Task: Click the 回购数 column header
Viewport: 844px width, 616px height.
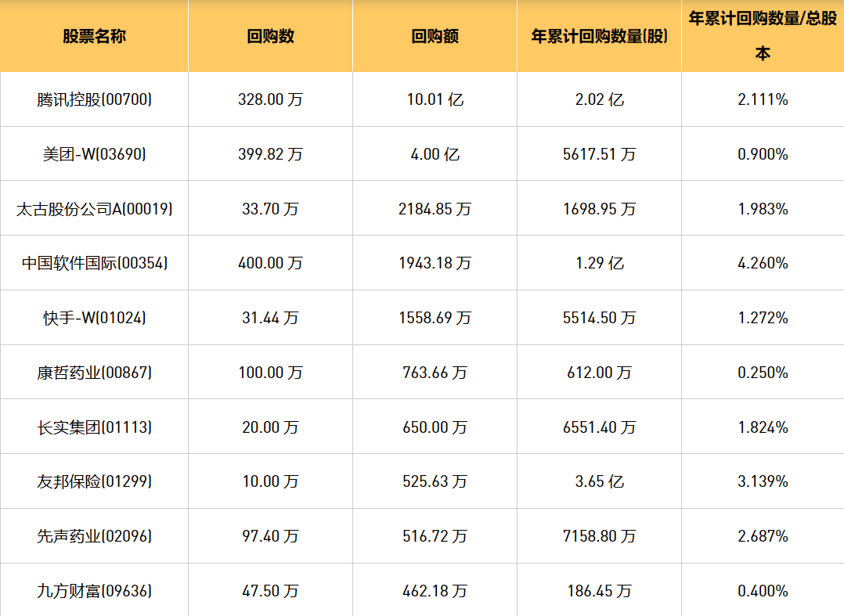Action: [270, 36]
